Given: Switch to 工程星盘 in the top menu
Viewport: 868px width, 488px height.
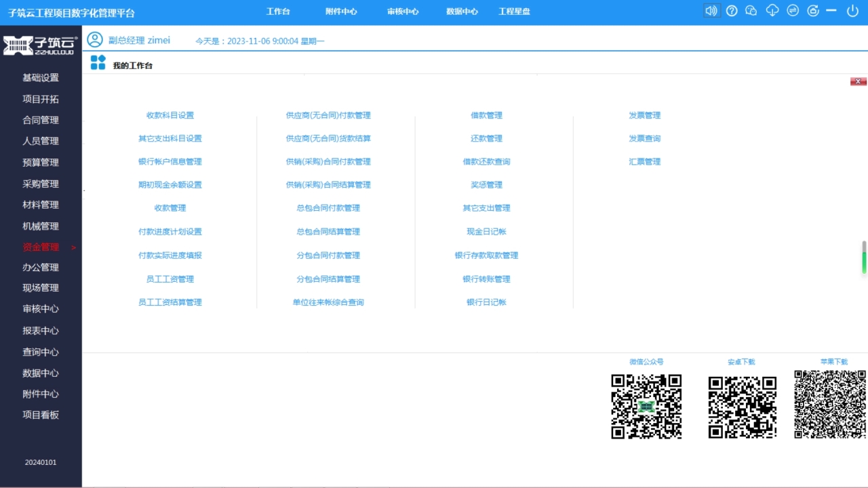Looking at the screenshot, I should point(514,11).
